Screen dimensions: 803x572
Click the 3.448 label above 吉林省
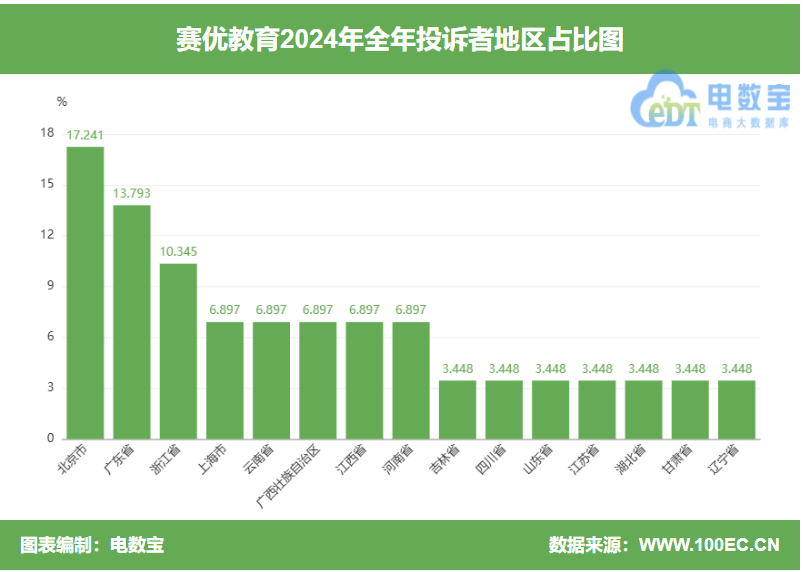coord(458,369)
